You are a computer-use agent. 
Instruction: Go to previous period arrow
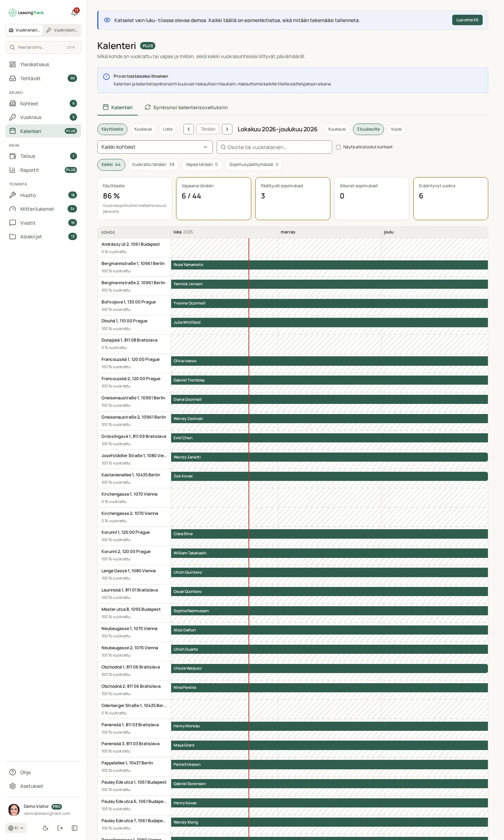click(189, 129)
